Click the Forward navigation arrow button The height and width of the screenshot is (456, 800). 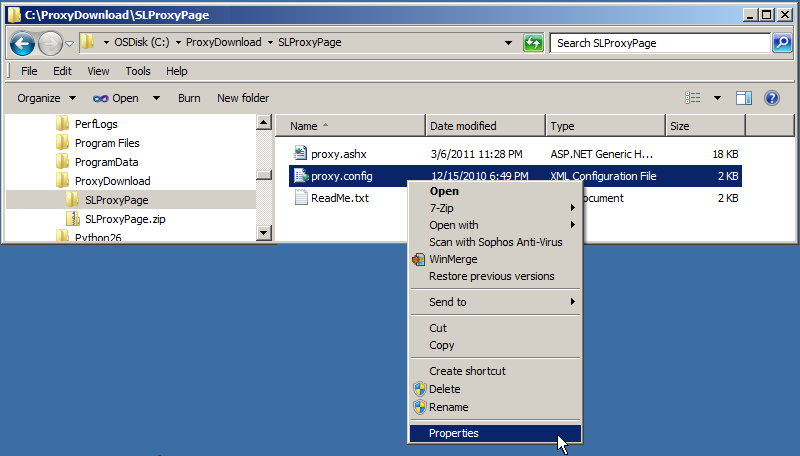(x=50, y=43)
